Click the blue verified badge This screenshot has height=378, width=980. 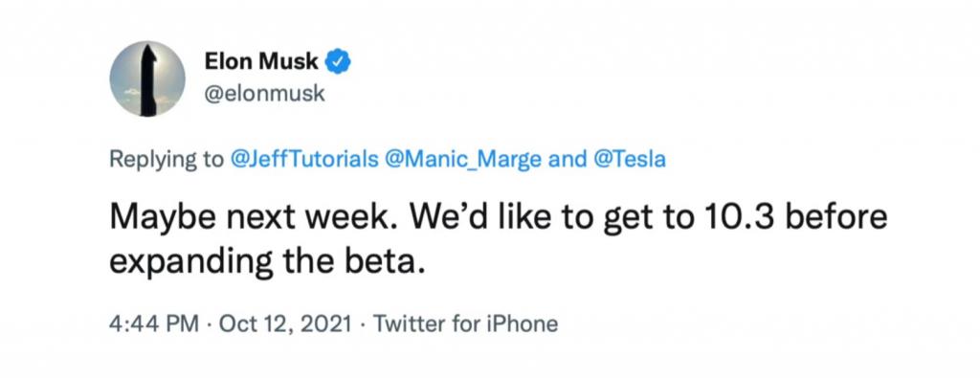point(340,62)
